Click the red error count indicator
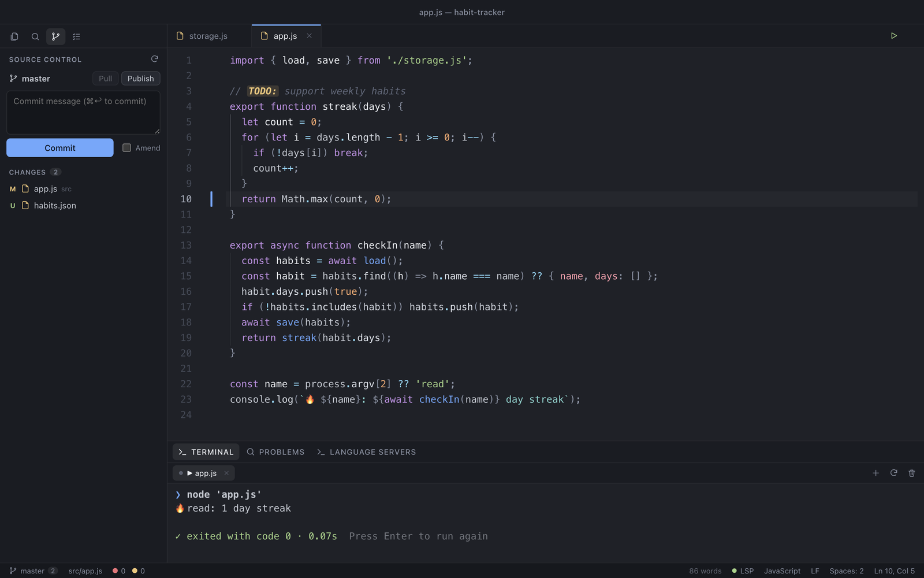The image size is (924, 578). click(119, 570)
